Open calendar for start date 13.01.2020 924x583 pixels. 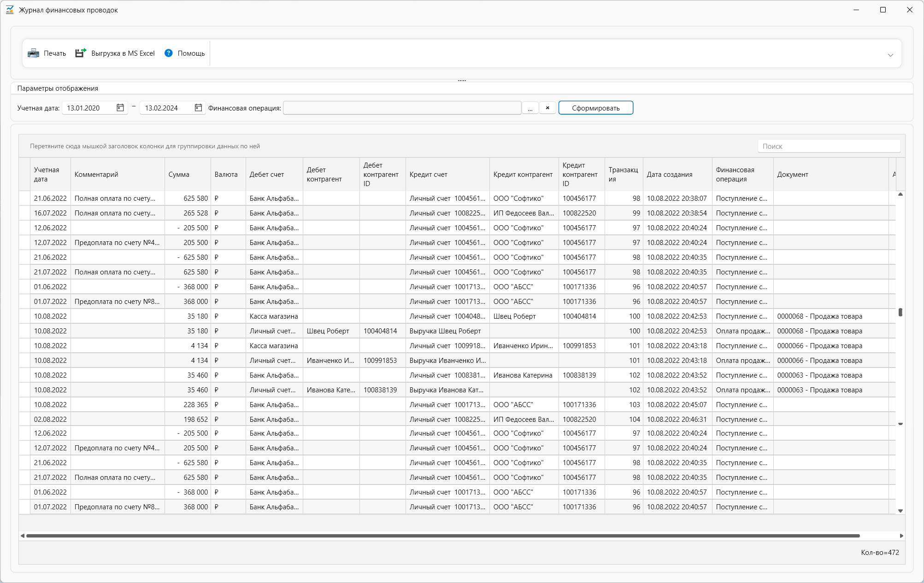coord(120,108)
